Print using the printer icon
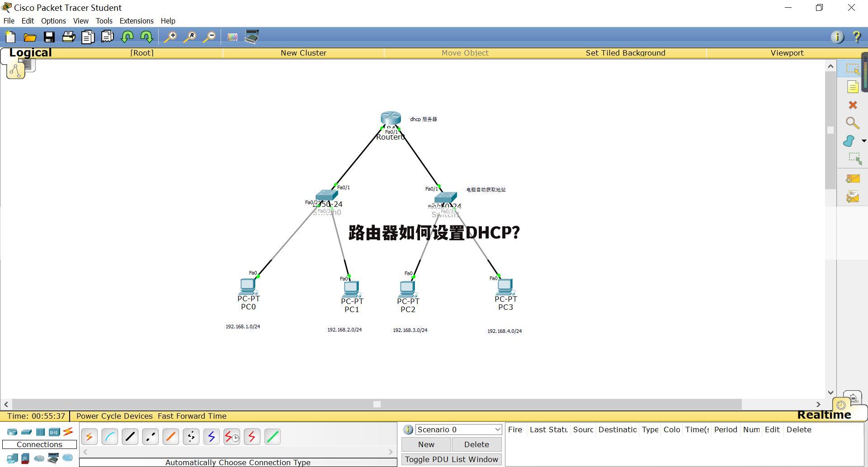The image size is (868, 467). tap(69, 37)
